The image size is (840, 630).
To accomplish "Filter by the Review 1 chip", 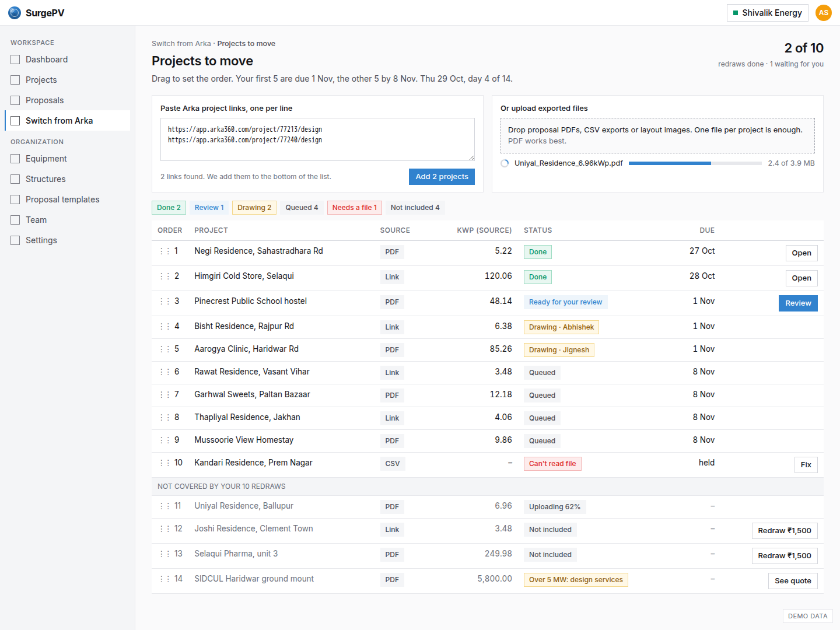I will (x=209, y=208).
